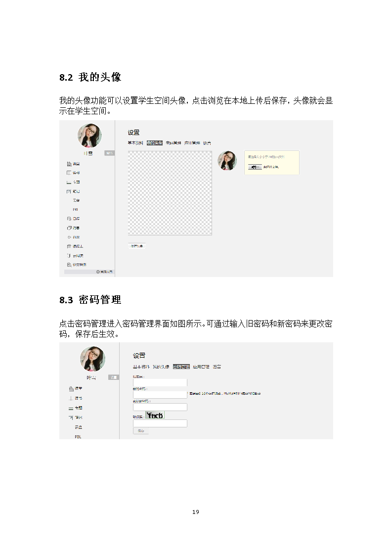Open 笔记 icon in password management sidebar
This screenshot has width=392, height=555.
pos(71,417)
